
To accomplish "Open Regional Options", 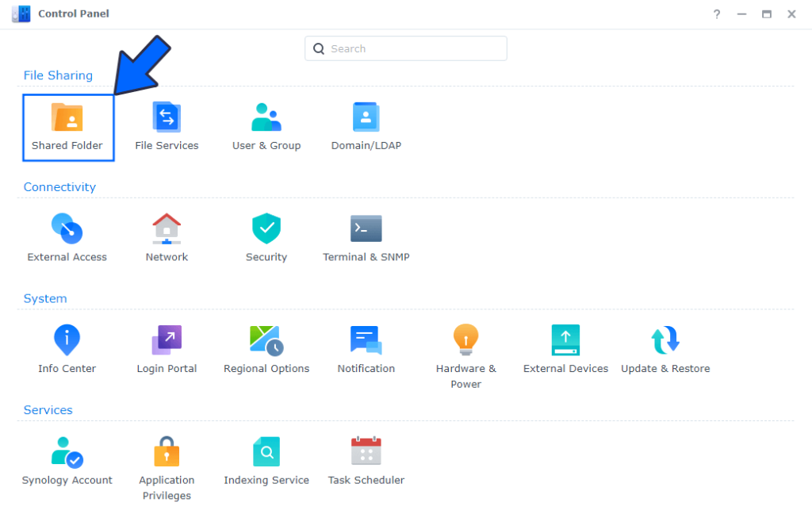I will pyautogui.click(x=266, y=341).
